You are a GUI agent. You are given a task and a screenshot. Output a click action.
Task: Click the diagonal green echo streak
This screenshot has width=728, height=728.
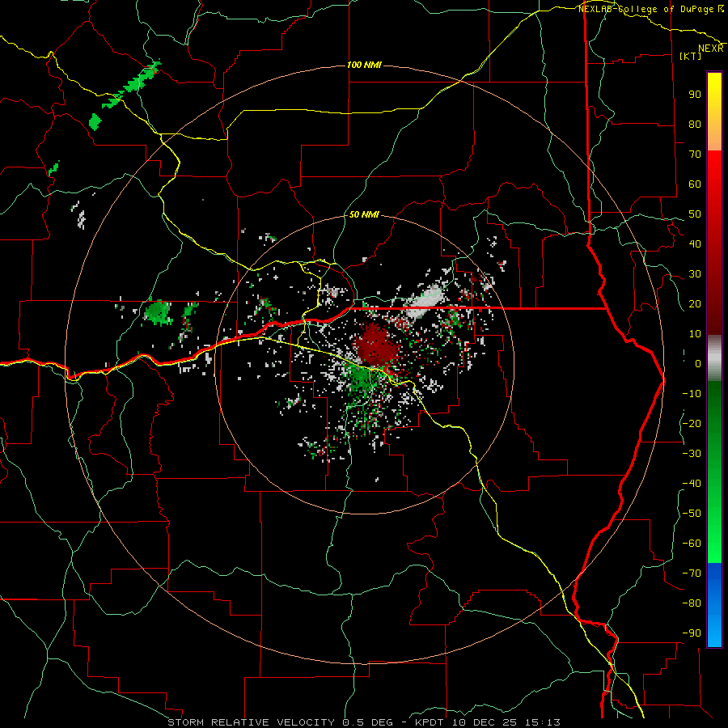coord(131,83)
